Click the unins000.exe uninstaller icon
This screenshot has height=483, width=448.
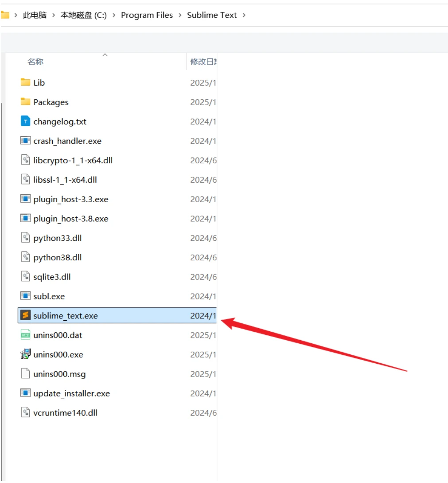(x=25, y=354)
